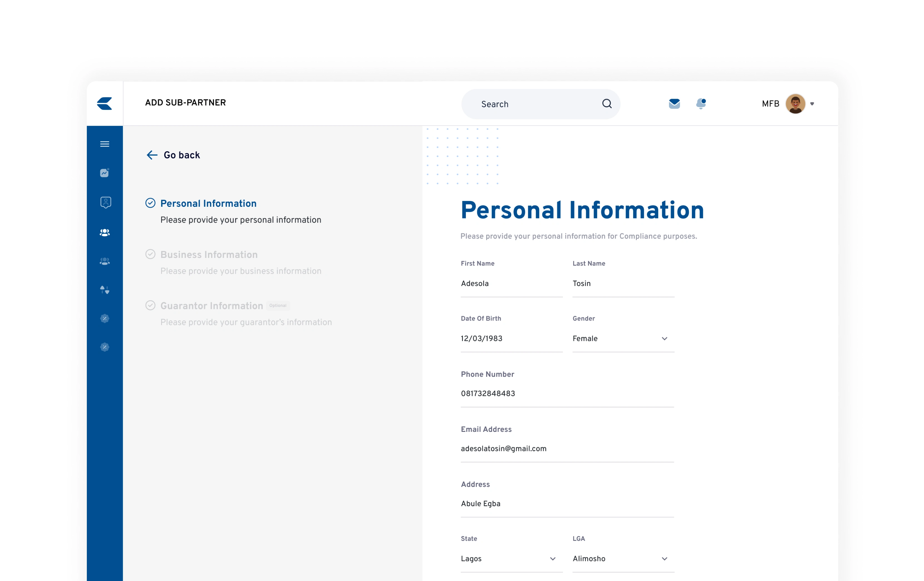
Task: Select the Guarantor Information step
Action: pyautogui.click(x=212, y=306)
